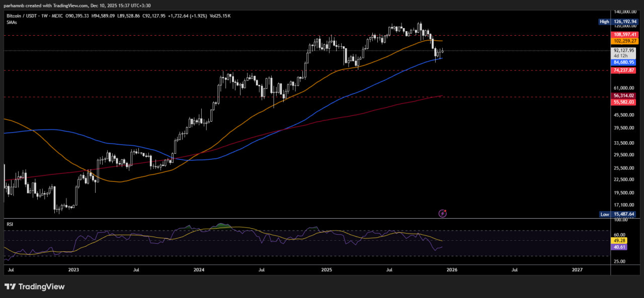
Task: Select the orange 102,259.27 SMA price tag
Action: pyautogui.click(x=624, y=41)
